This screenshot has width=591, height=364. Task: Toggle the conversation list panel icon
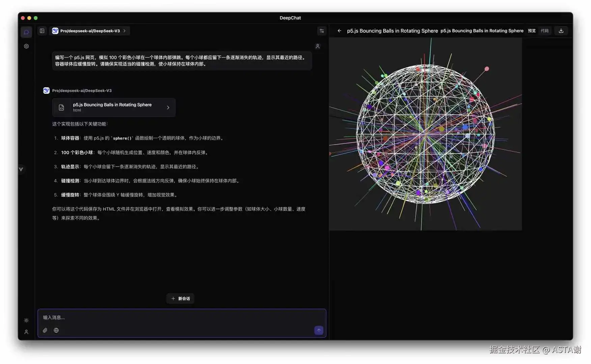(x=42, y=31)
